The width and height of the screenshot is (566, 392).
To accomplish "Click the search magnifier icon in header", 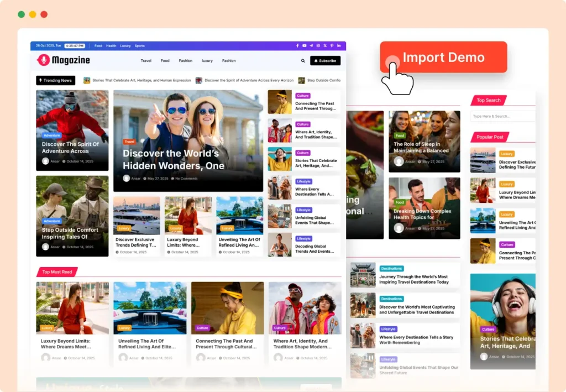I will point(303,61).
